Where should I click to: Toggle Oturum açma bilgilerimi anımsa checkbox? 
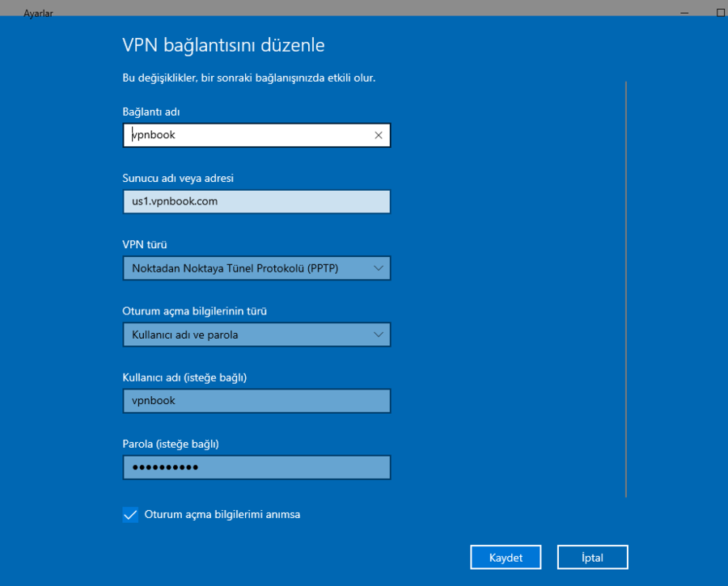coord(130,515)
